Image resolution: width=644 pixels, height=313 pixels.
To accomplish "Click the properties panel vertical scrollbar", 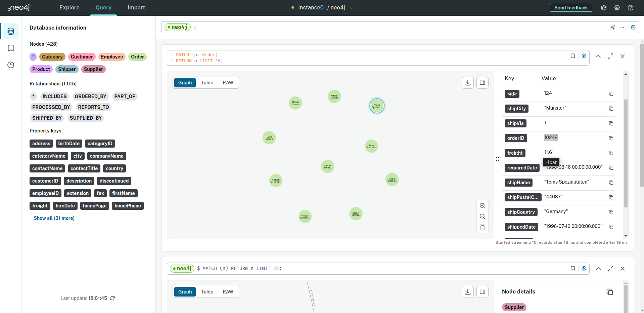I will tap(626, 153).
